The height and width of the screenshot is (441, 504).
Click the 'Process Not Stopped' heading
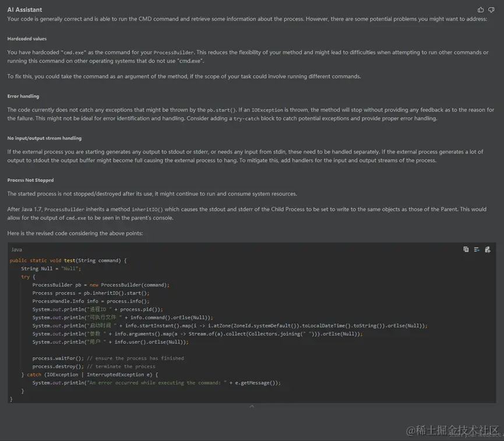[30, 180]
